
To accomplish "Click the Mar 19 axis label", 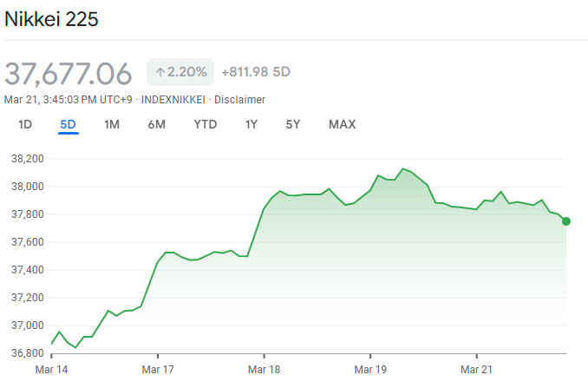I will point(370,370).
